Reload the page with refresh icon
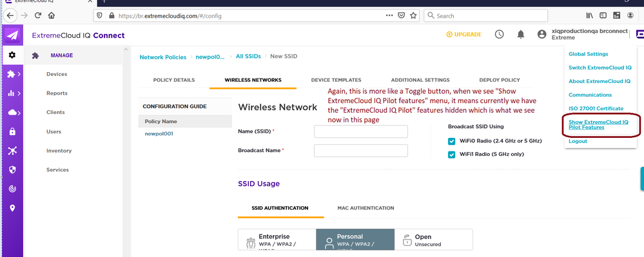This screenshot has width=644, height=257. click(38, 15)
